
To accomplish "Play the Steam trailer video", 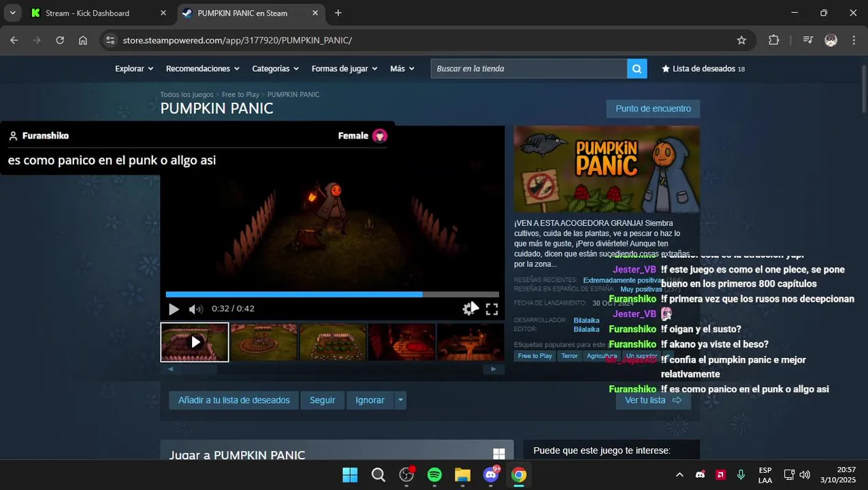I will coord(174,309).
